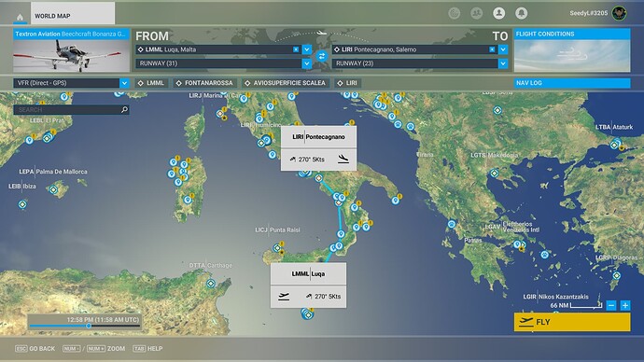Click the home icon in the top bar
This screenshot has height=362, width=644.
[20, 17]
